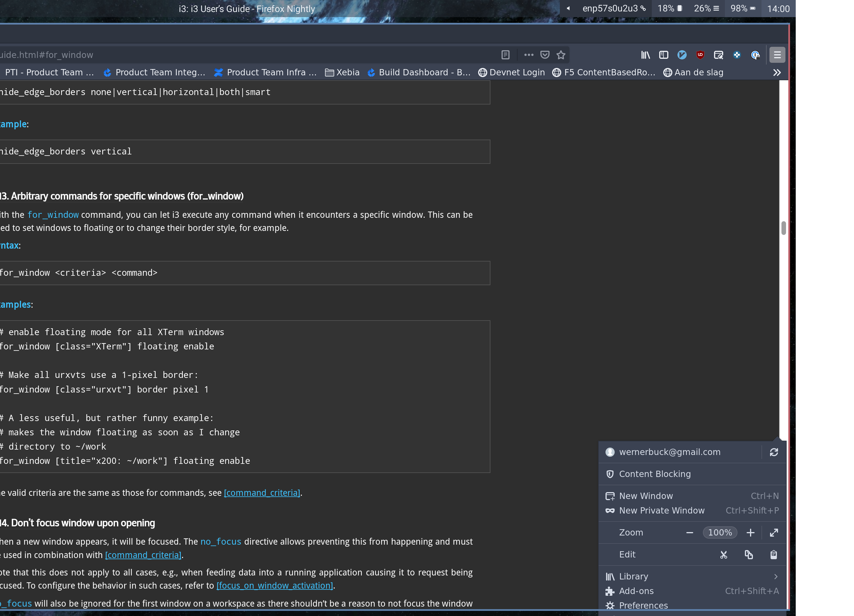Open the Vimium extension icon
The image size is (854, 616).
point(682,55)
